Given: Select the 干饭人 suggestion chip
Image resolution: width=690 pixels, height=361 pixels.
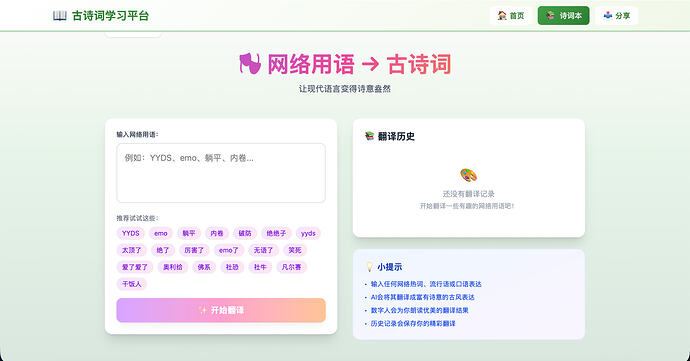Looking at the screenshot, I should (x=132, y=284).
